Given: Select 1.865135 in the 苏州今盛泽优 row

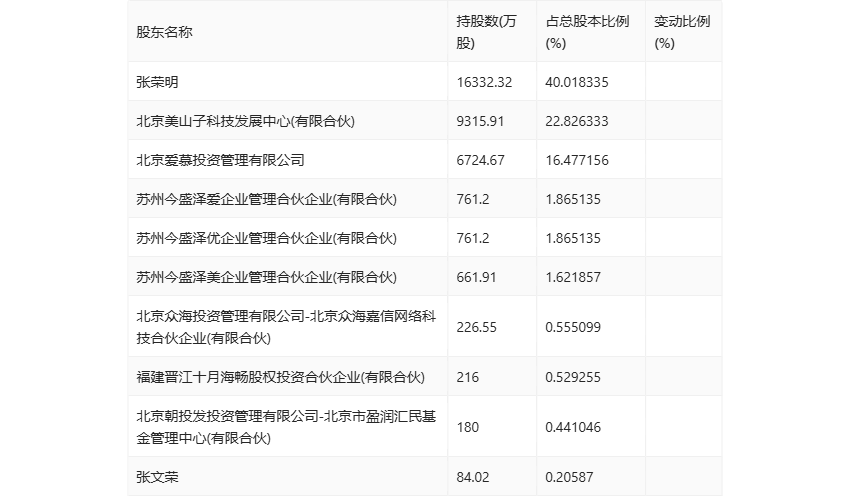Looking at the screenshot, I should tap(573, 238).
